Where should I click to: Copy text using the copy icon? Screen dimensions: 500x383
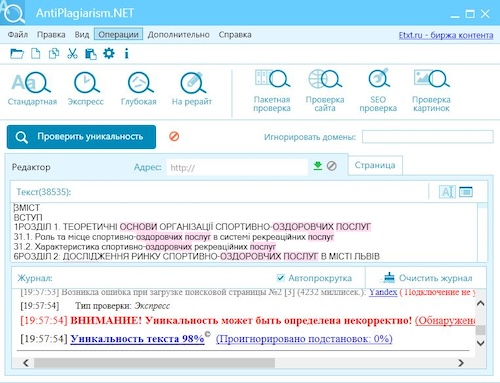coord(54,54)
